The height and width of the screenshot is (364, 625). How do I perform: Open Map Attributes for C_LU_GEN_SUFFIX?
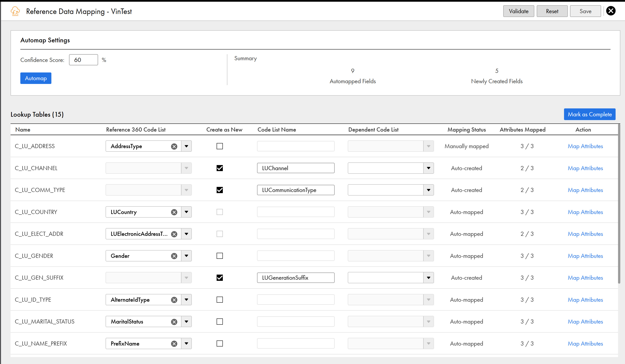pos(585,278)
